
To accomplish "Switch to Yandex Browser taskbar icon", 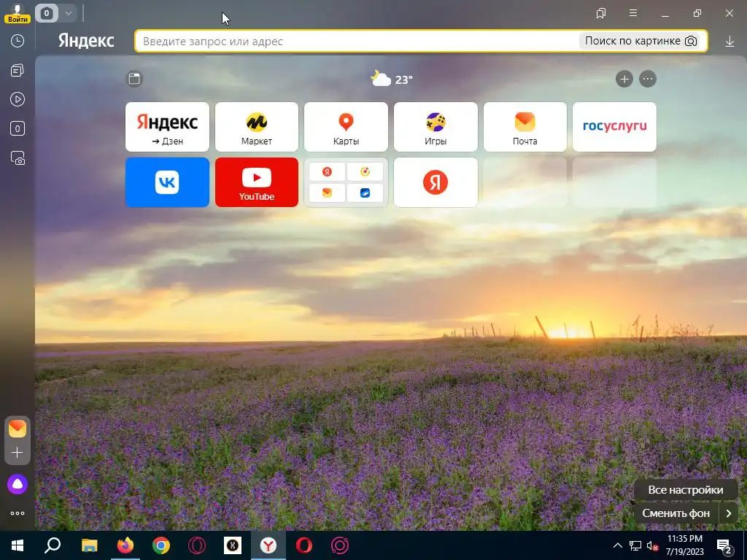I will pyautogui.click(x=268, y=545).
